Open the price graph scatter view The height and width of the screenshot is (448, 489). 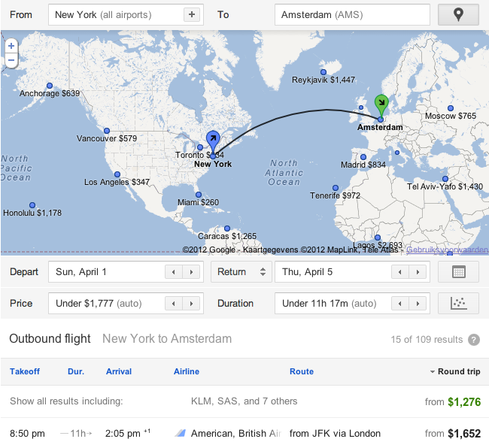pyautogui.click(x=458, y=303)
